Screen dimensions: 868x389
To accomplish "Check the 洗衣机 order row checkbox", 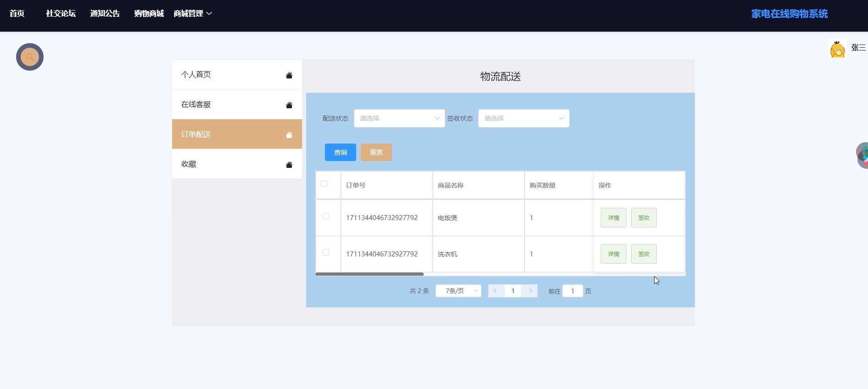I will tap(326, 252).
